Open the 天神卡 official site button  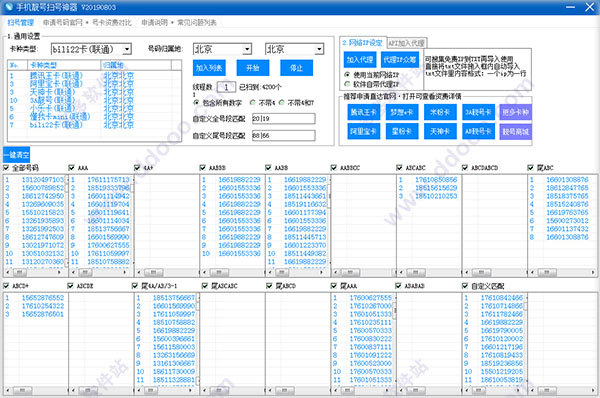click(440, 131)
